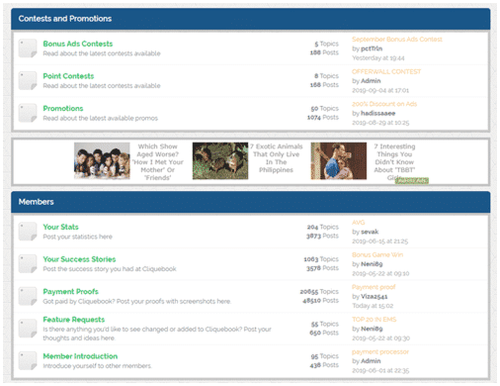Click the forum icon beside Payment Proofs

pos(27,296)
